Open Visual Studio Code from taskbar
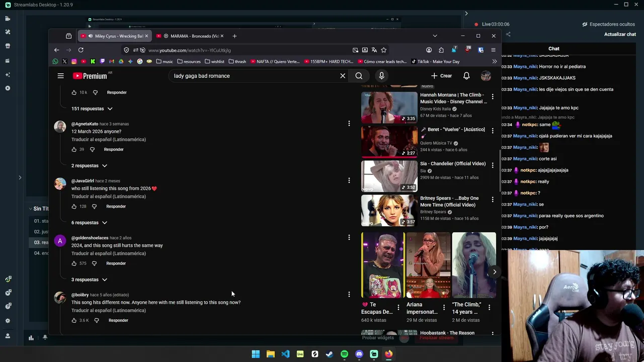 (285, 354)
